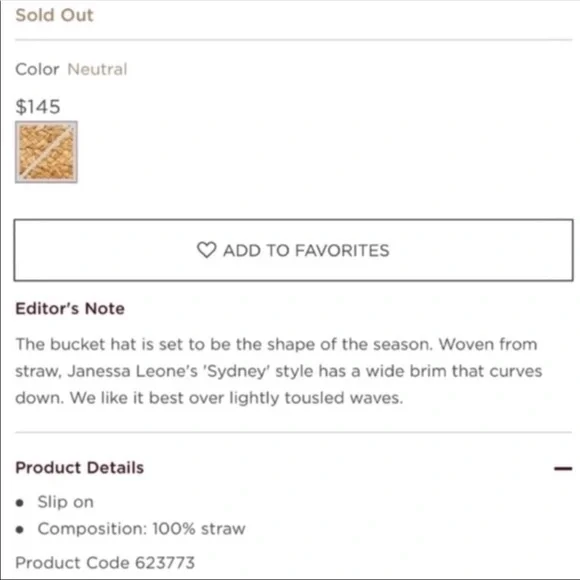Collapse Product Details using the minus icon
This screenshot has height=580, width=580.
563,469
